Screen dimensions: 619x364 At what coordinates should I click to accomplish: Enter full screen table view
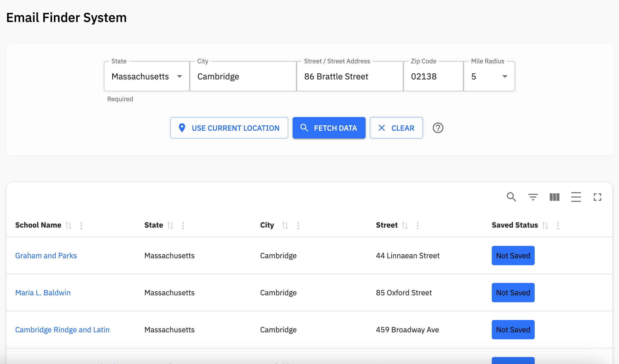click(x=597, y=197)
